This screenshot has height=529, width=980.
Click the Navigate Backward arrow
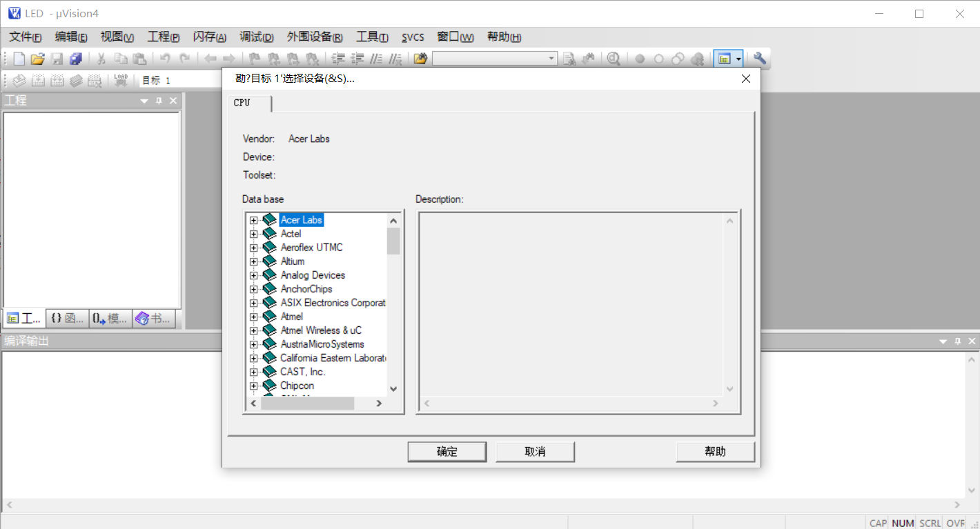210,59
